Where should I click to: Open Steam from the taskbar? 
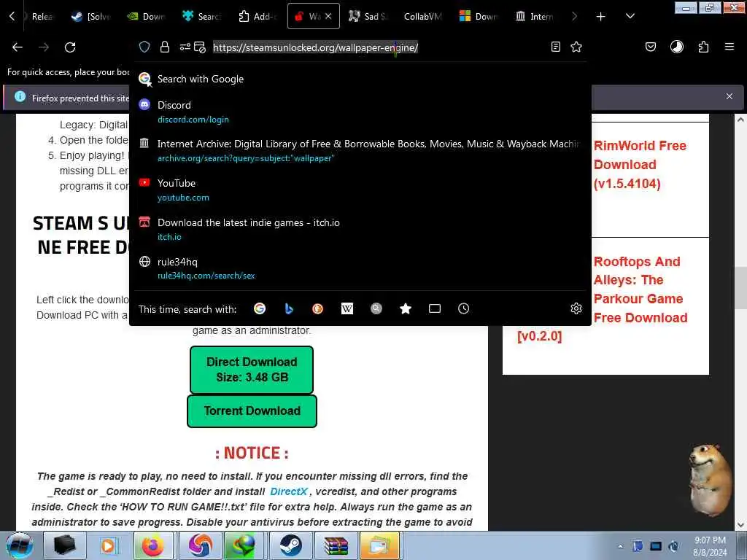click(290, 545)
